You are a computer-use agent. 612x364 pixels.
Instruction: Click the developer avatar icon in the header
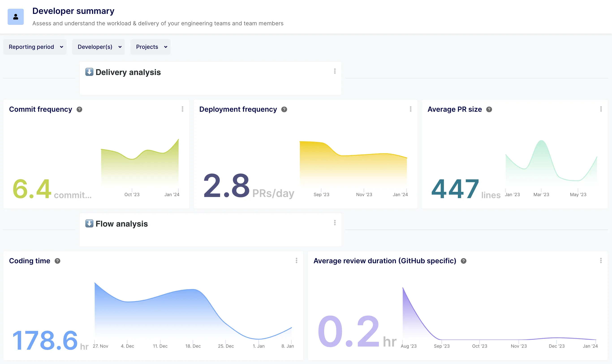[x=15, y=16]
